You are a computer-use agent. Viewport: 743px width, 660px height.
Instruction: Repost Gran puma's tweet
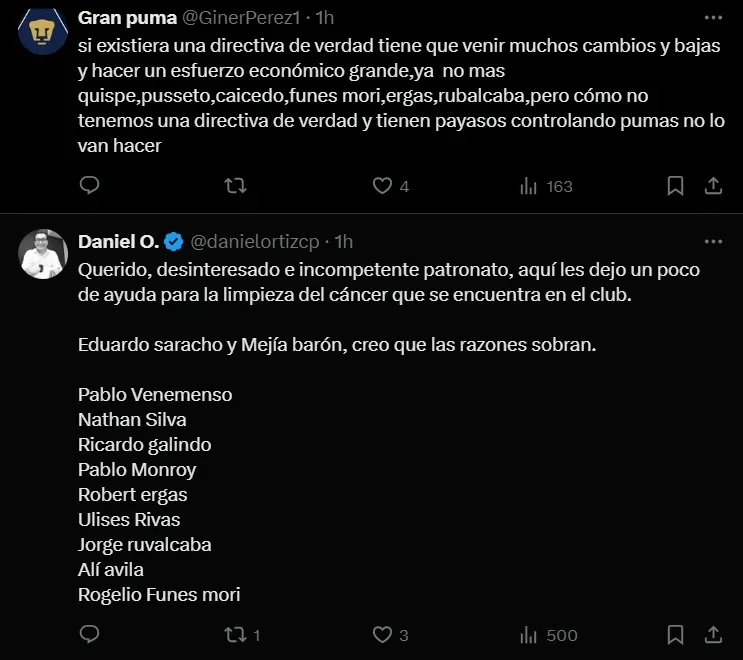(235, 186)
